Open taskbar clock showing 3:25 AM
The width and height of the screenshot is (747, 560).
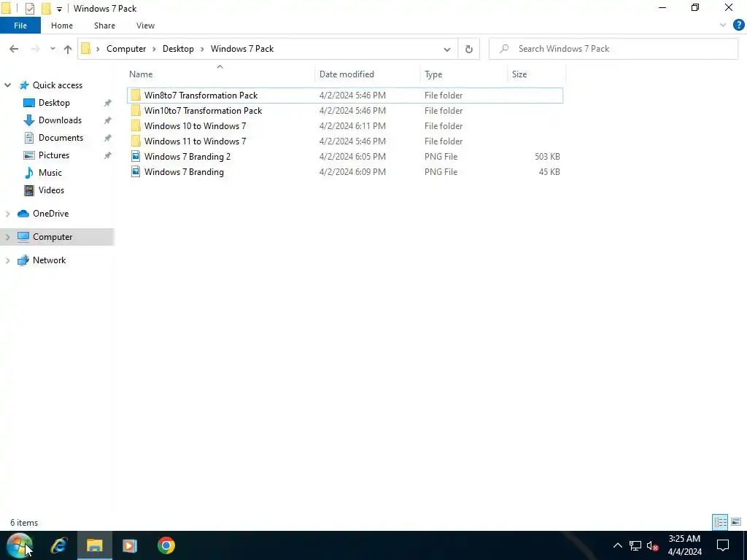click(x=684, y=545)
